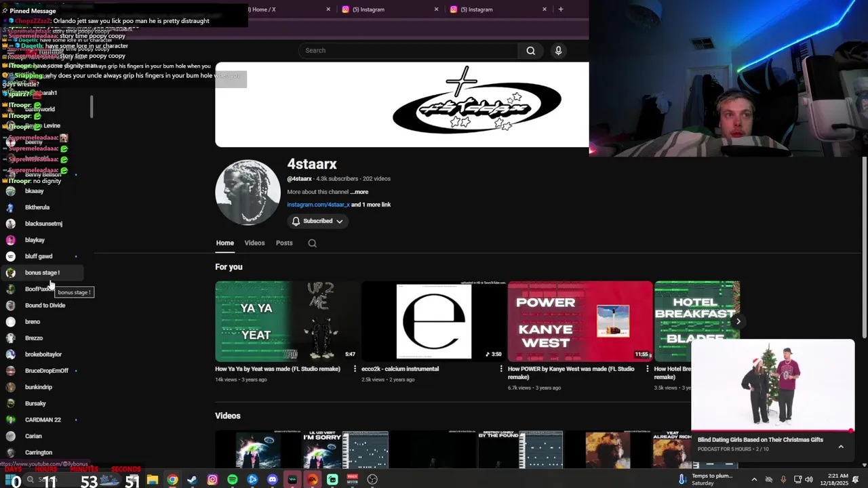Open 'bonus stage !' channel in sidebar
The width and height of the screenshot is (868, 488).
coord(42,272)
